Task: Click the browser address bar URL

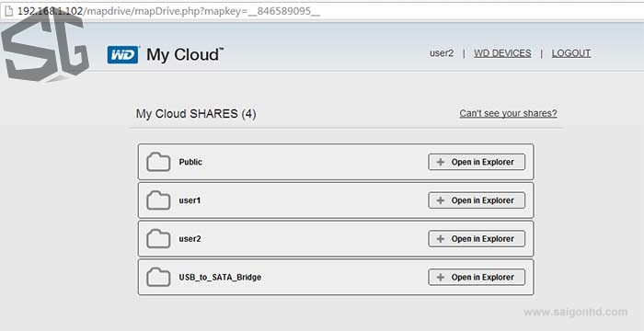Action: (168, 11)
